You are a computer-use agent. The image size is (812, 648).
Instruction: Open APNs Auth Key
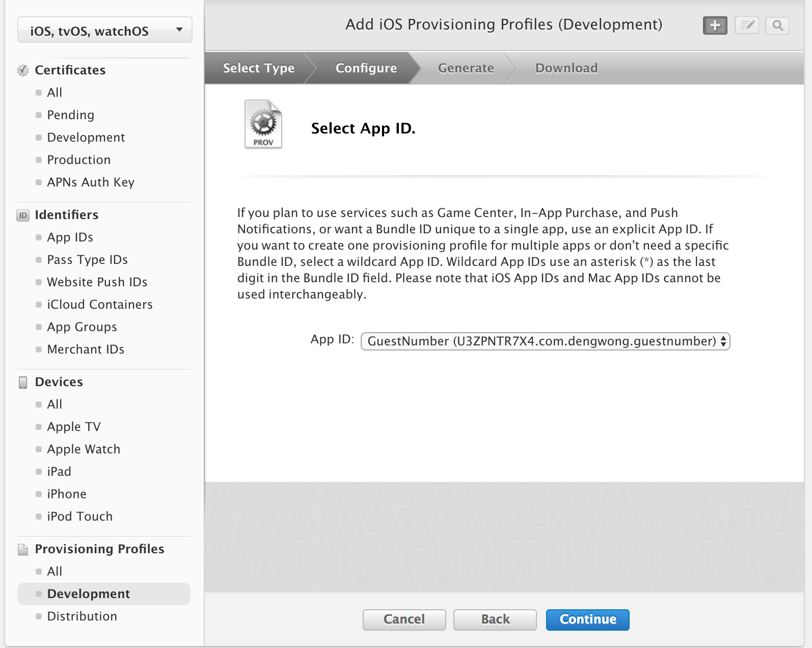(x=91, y=182)
